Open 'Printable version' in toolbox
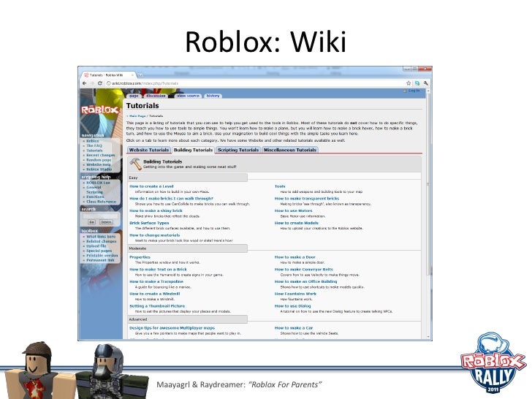The image size is (532, 399). [102, 256]
